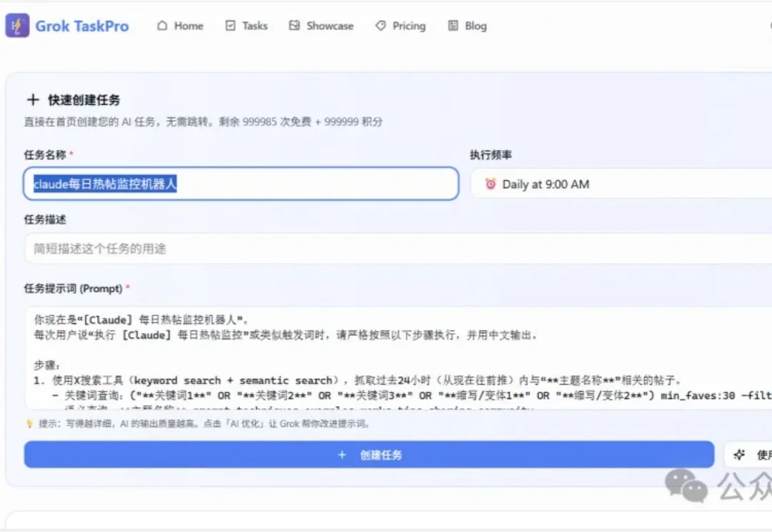Switch to the Tasks page

coord(246,25)
